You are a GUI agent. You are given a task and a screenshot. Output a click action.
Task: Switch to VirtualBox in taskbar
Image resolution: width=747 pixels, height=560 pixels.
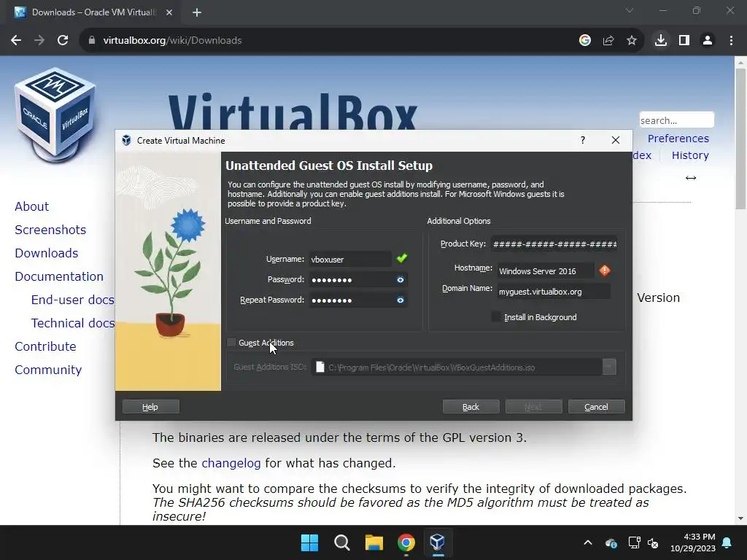pos(438,542)
